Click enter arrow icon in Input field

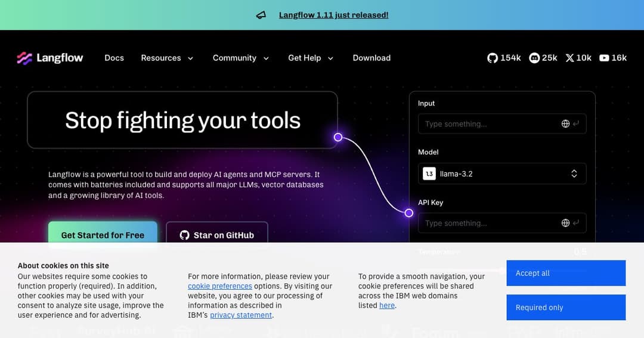pos(576,123)
